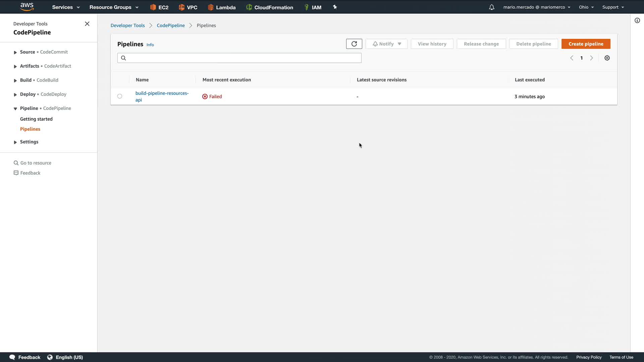Open Getting started in sidebar
The width and height of the screenshot is (644, 362).
pyautogui.click(x=36, y=119)
